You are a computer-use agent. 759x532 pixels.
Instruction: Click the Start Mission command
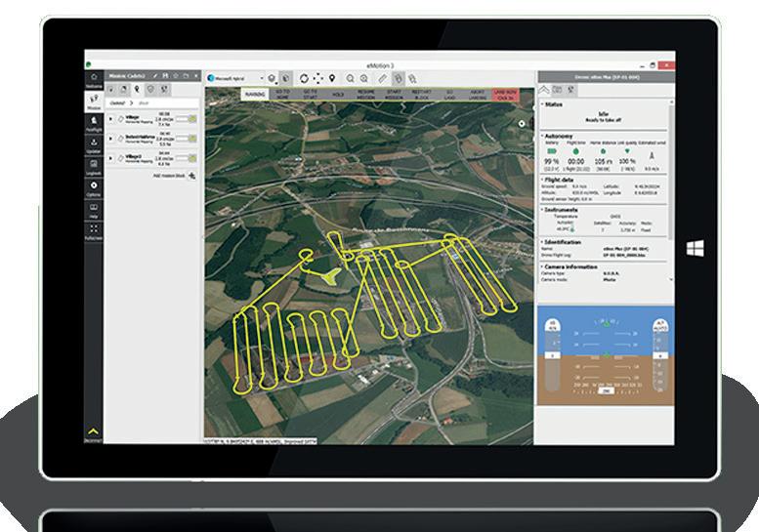tap(394, 95)
